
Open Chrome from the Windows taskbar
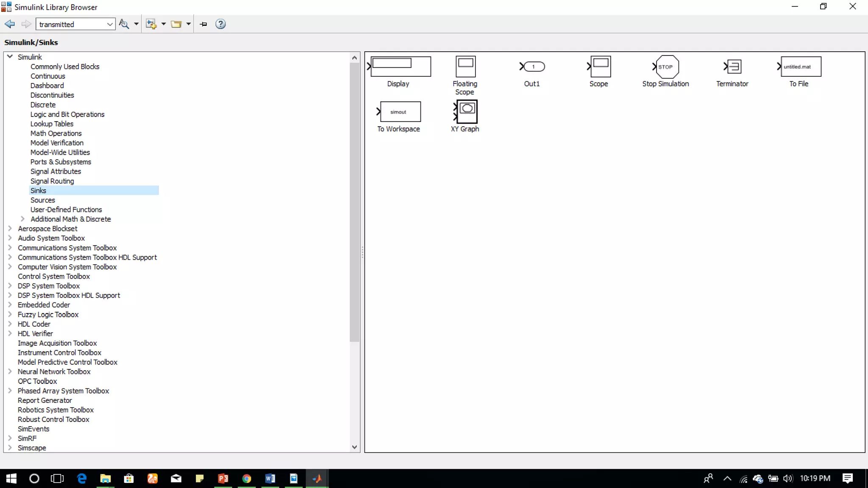click(x=246, y=479)
